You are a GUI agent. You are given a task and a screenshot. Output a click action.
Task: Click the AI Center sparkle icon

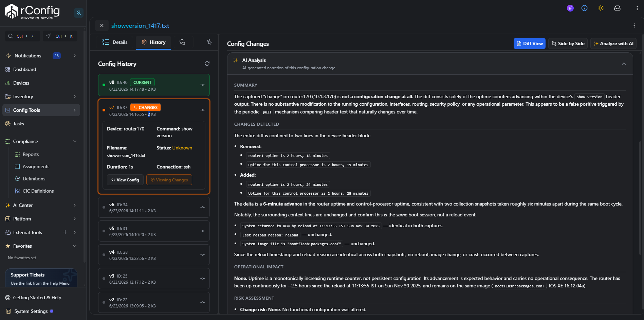[x=8, y=205]
